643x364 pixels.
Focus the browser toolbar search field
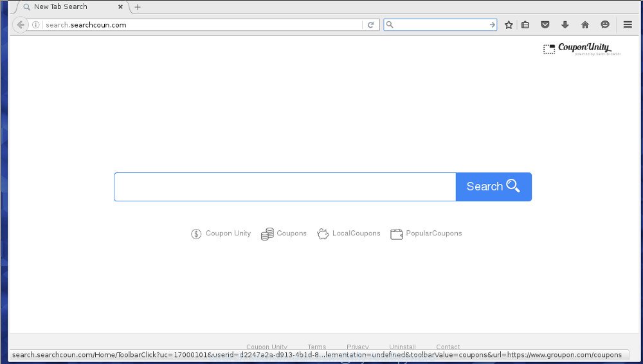(440, 24)
